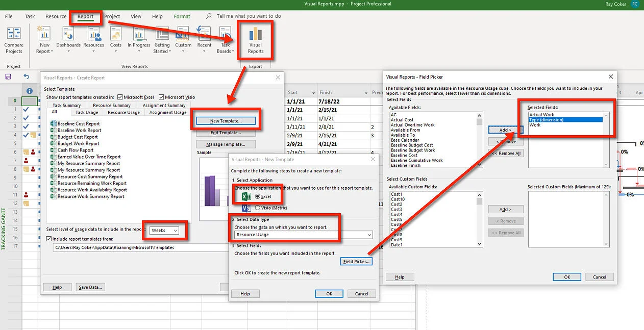644x330 pixels.
Task: Select Baseline Budget Cost in Available Fields
Action: click(x=412, y=145)
